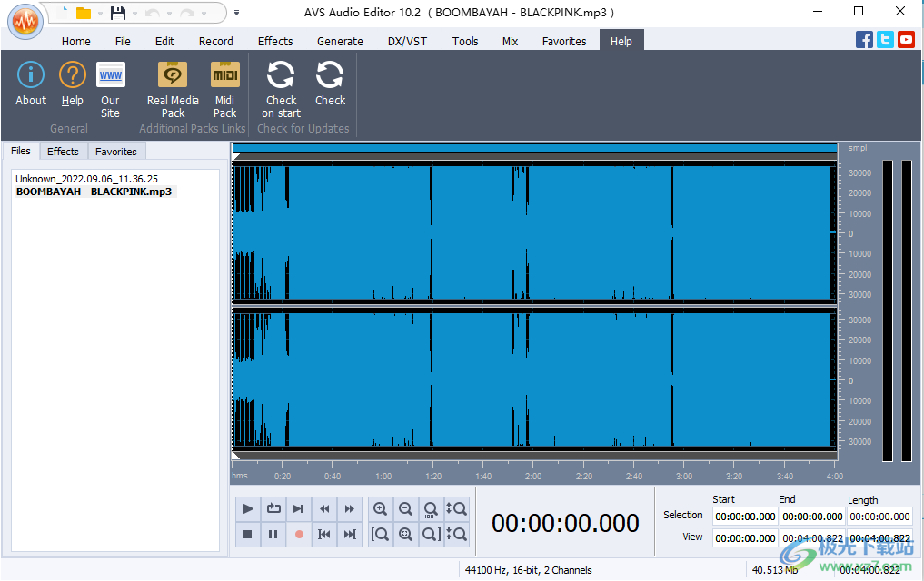Image resolution: width=924 pixels, height=581 pixels.
Task: Rewind the playback
Action: (324, 508)
